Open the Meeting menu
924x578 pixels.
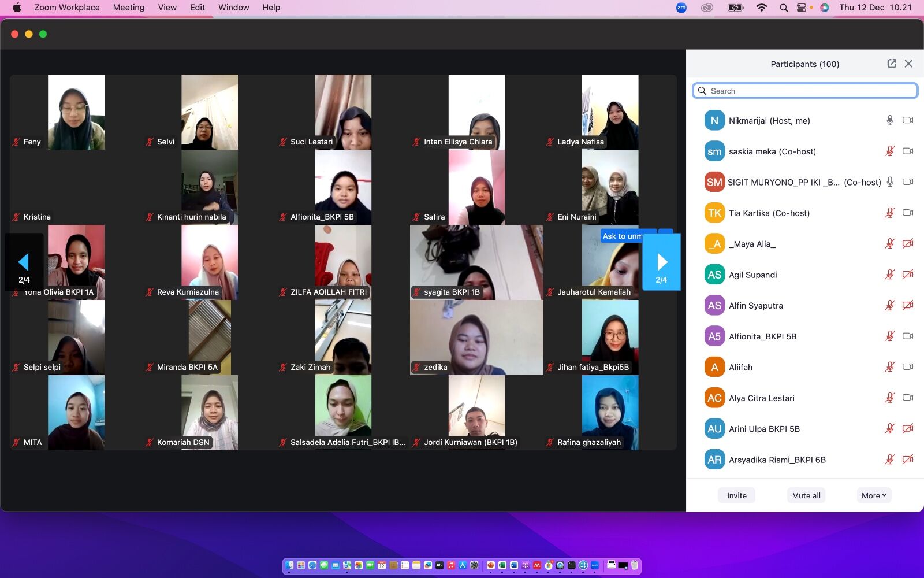[x=129, y=8]
